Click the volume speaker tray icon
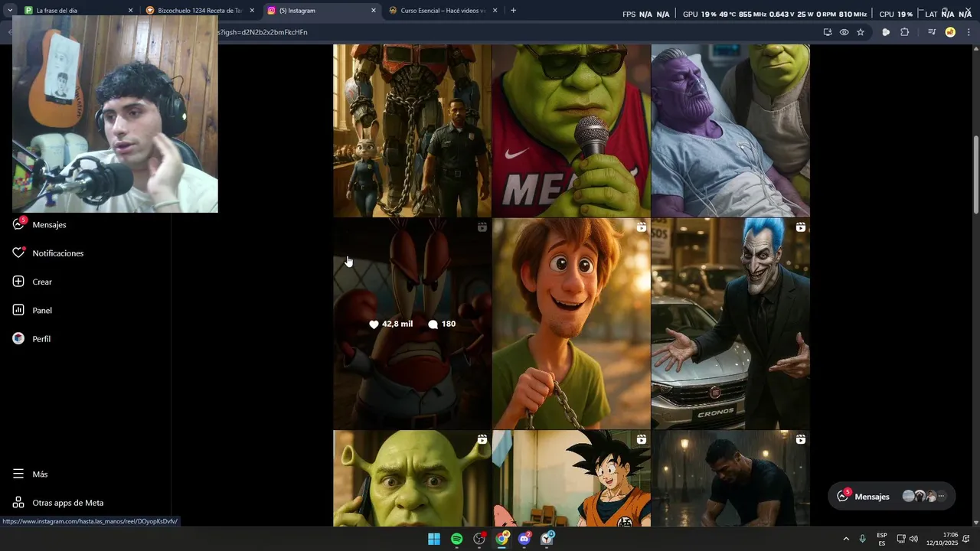980x551 pixels. click(913, 539)
